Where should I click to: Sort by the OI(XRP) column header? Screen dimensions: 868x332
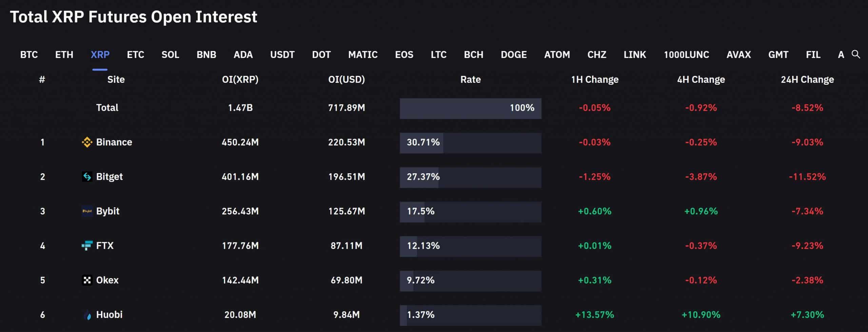(x=240, y=79)
